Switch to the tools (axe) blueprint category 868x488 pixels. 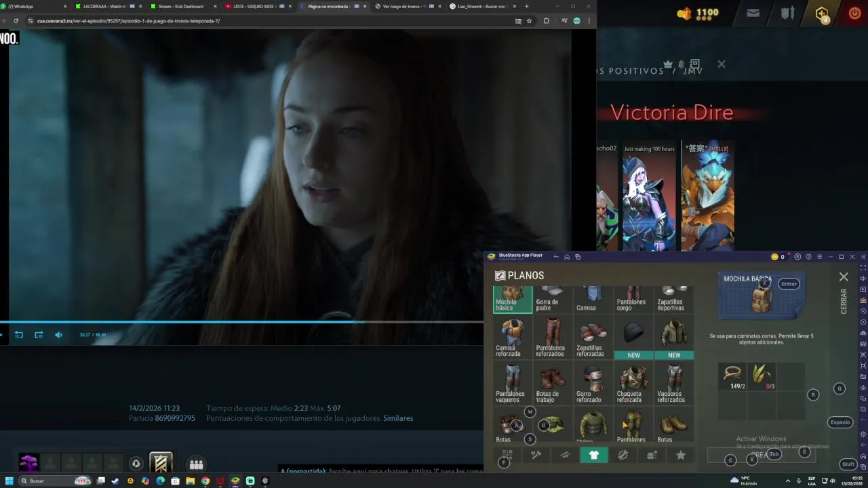tap(536, 455)
